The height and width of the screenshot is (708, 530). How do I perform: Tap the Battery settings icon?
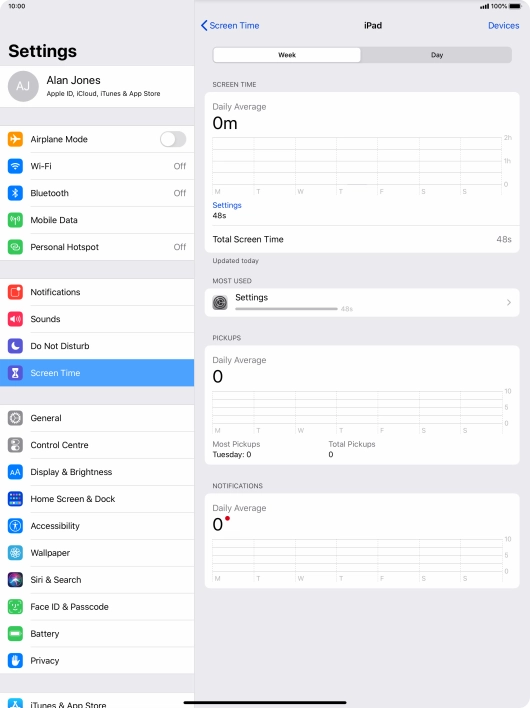point(15,634)
